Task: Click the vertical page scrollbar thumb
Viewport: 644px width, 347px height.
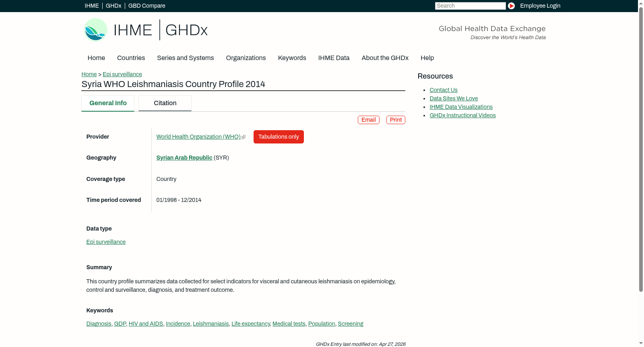Action: 641,149
